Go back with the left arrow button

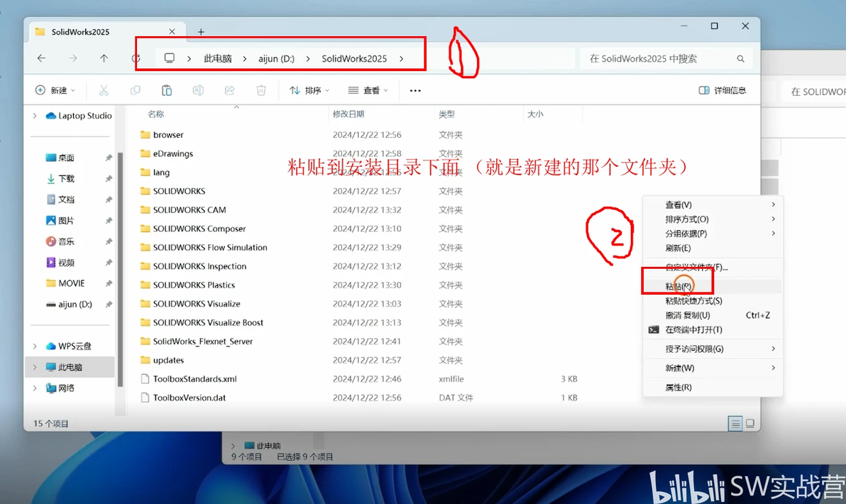[x=42, y=58]
